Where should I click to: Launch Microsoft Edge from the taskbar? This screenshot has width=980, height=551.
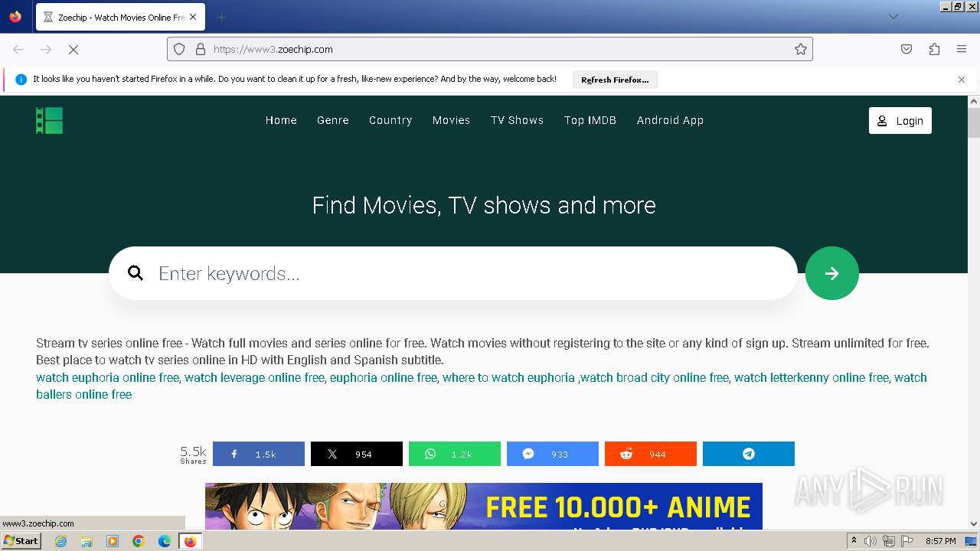[x=165, y=541]
